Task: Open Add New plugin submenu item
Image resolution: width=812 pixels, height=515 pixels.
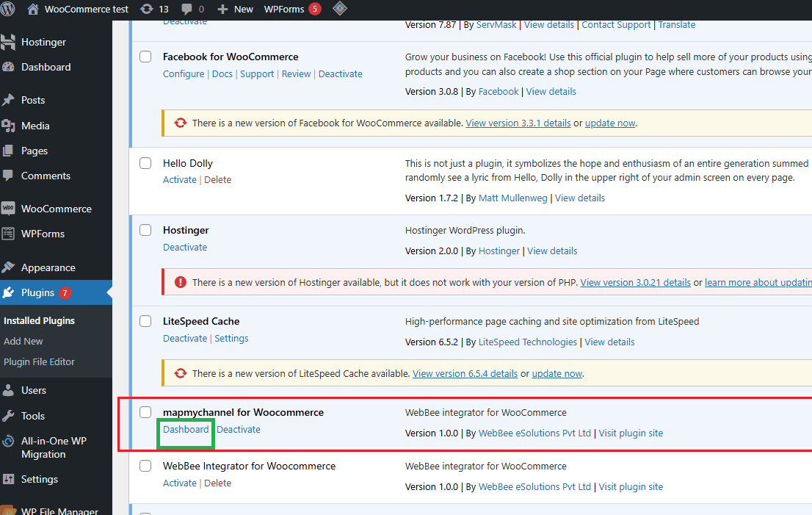Action: 23,341
